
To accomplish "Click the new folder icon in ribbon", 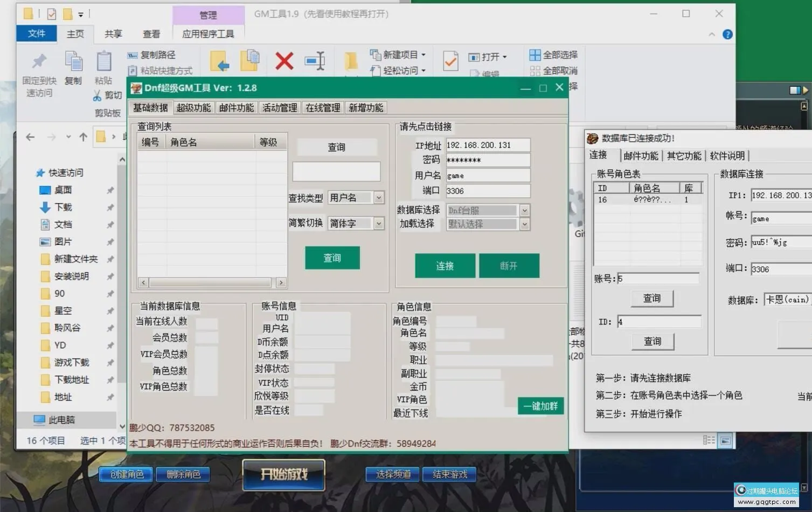I will tap(352, 61).
